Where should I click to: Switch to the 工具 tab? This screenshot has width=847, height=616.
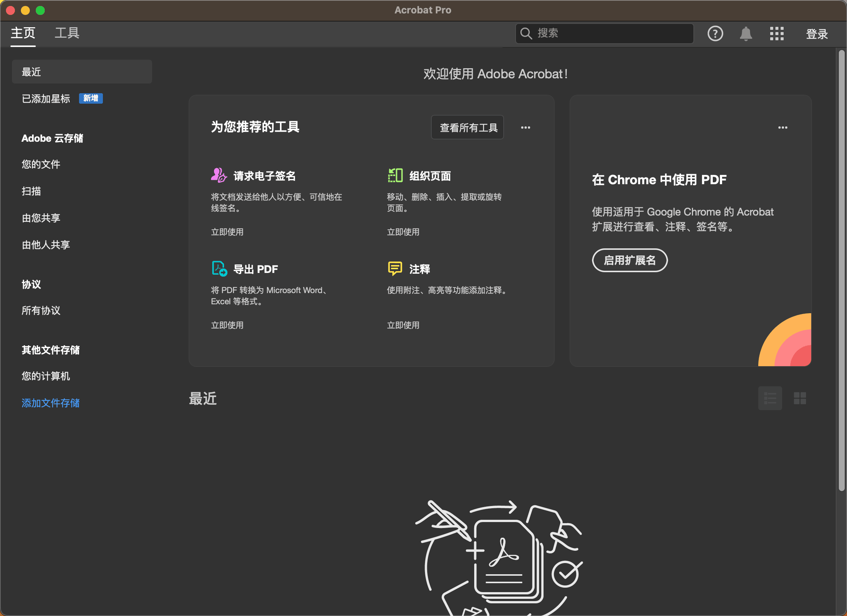click(67, 33)
